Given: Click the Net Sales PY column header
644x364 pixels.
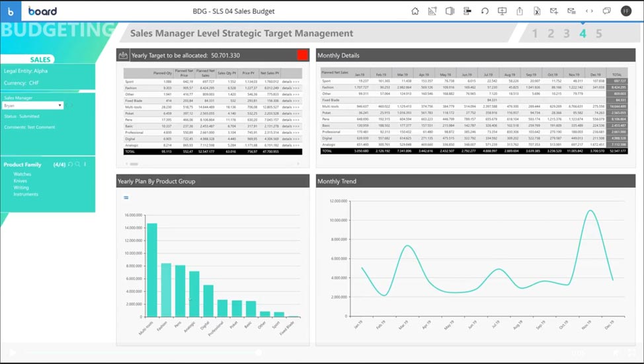Looking at the screenshot, I should [x=269, y=73].
